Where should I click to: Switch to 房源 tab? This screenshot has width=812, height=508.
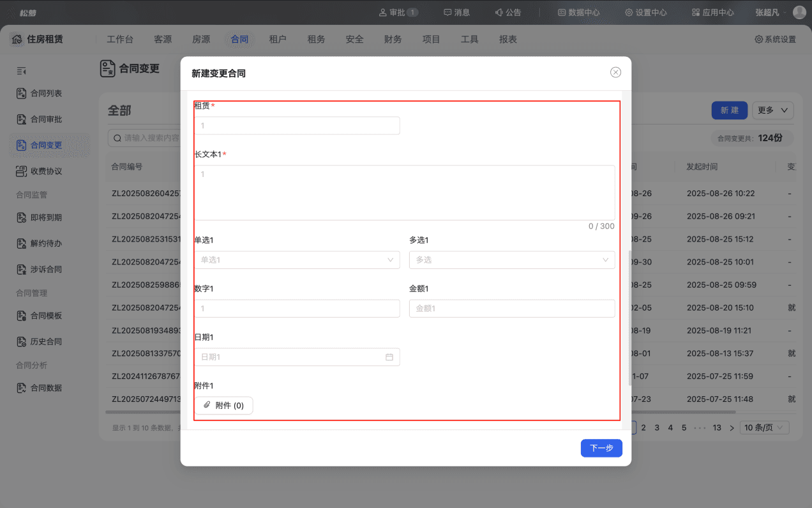click(201, 39)
